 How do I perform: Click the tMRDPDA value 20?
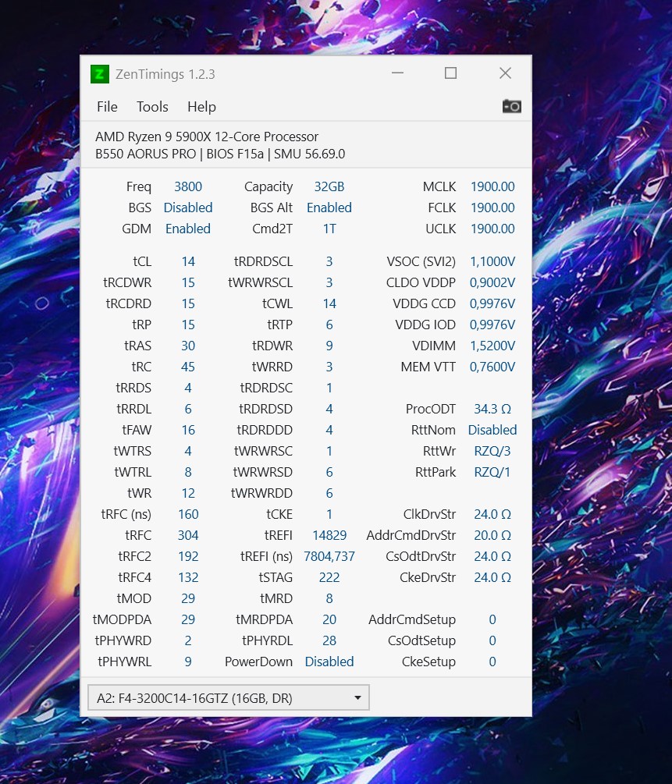329,619
